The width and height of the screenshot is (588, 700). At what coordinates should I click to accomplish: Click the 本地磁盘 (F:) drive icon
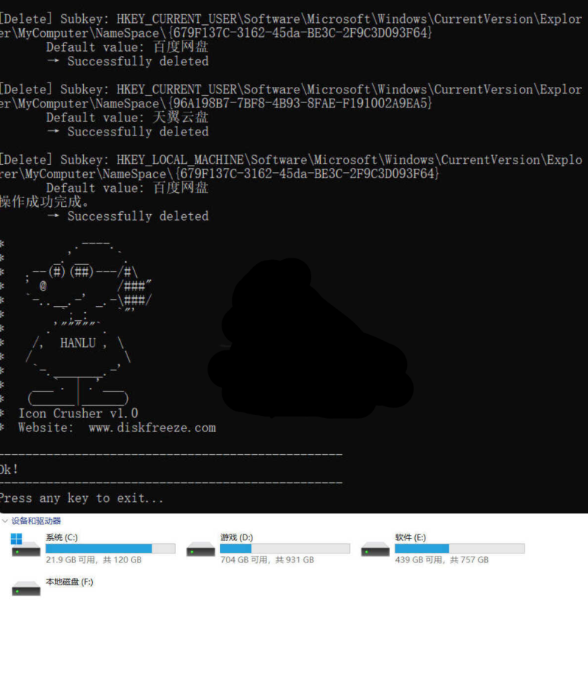click(26, 587)
